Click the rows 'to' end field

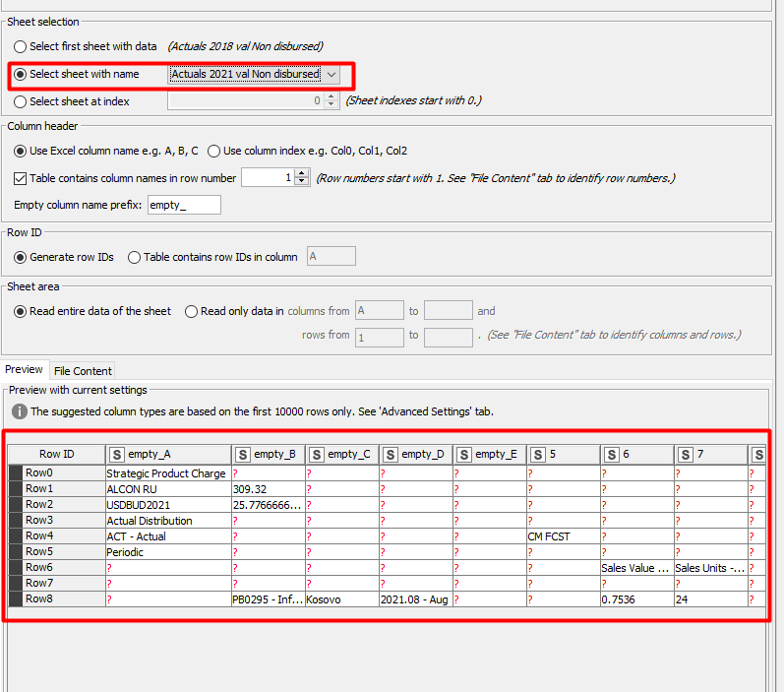[x=448, y=338]
